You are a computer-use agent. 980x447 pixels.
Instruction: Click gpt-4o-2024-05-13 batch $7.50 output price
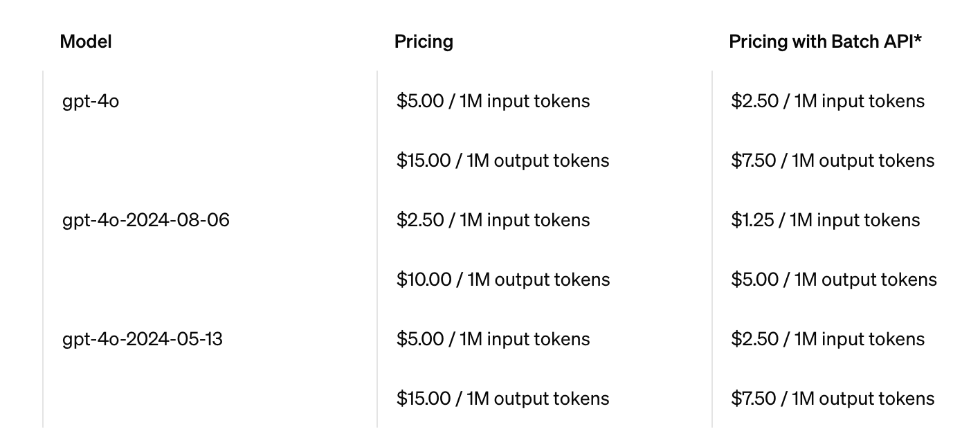point(833,399)
